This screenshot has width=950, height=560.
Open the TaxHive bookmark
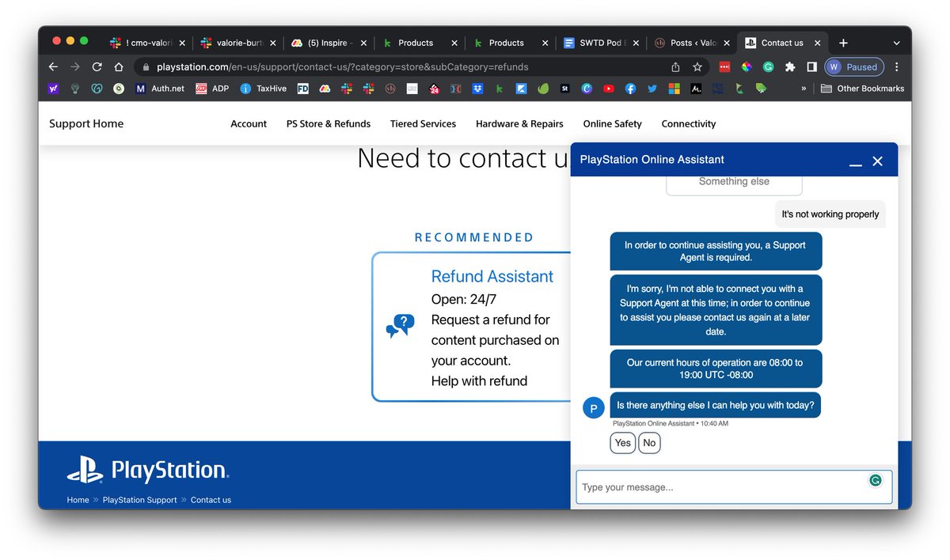click(264, 89)
